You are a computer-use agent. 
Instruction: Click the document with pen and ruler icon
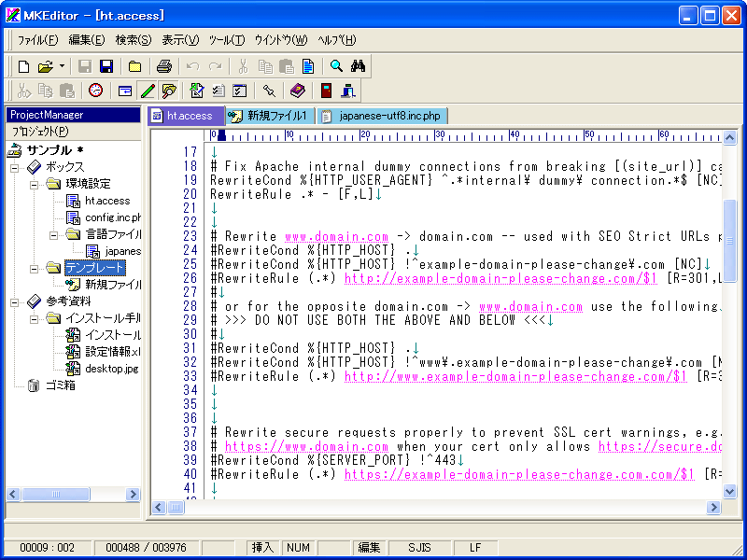click(197, 91)
